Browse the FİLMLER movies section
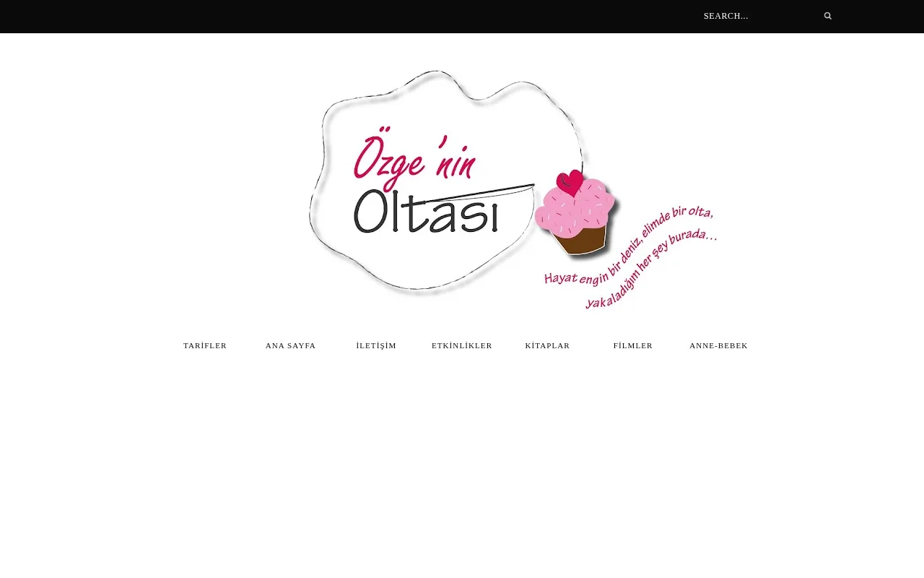924x578 pixels. coord(633,345)
